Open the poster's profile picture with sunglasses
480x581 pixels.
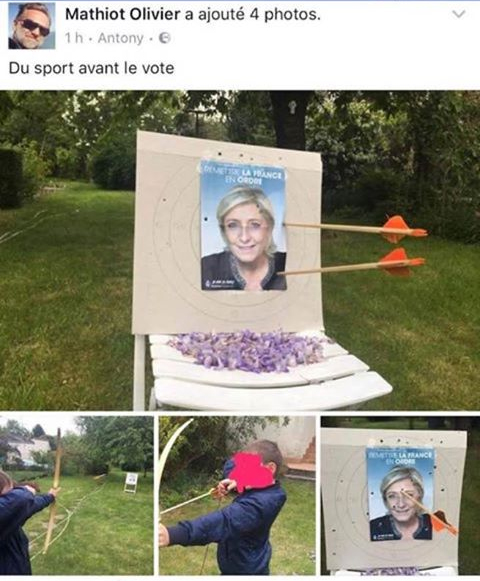coord(32,26)
